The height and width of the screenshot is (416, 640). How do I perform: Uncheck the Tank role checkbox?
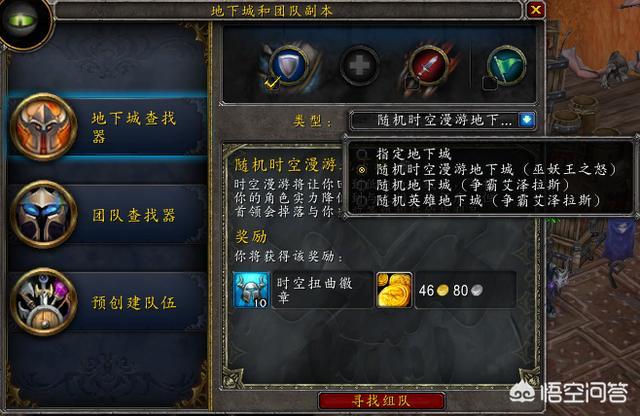(271, 83)
